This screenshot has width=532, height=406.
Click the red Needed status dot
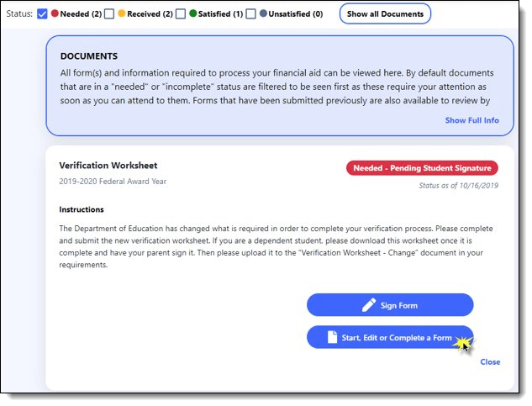(55, 13)
